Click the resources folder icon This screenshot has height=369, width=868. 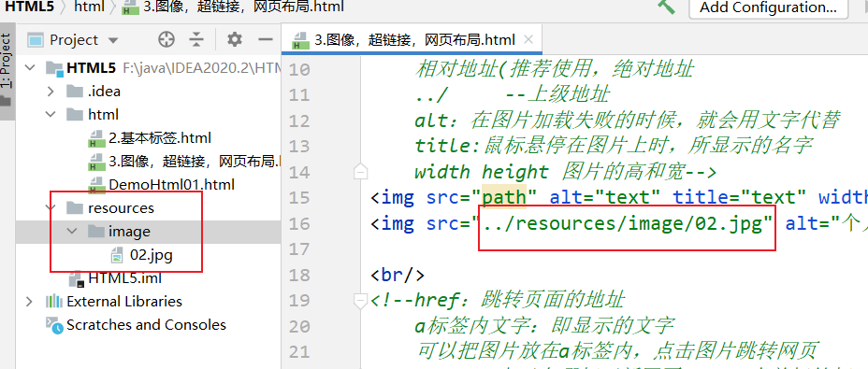[x=75, y=208]
